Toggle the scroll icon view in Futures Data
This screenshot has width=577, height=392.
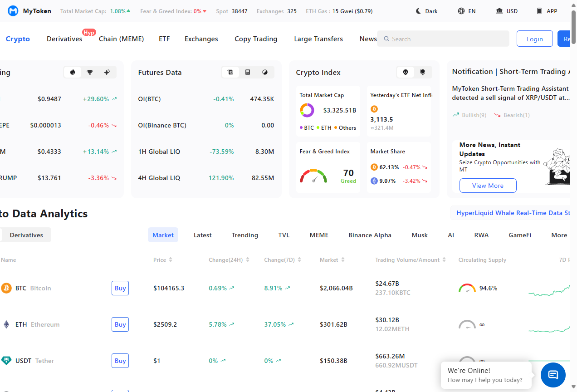[230, 72]
